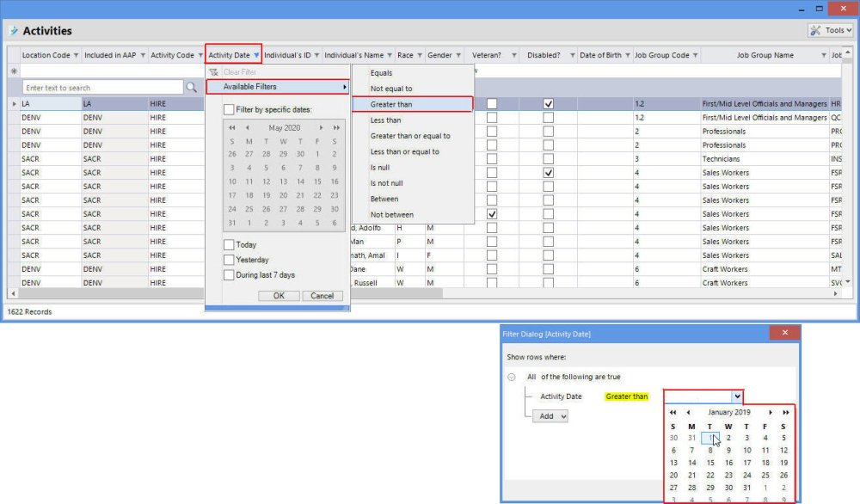The image size is (860, 504).
Task: Check the During last 7 days checkbox
Action: [229, 275]
